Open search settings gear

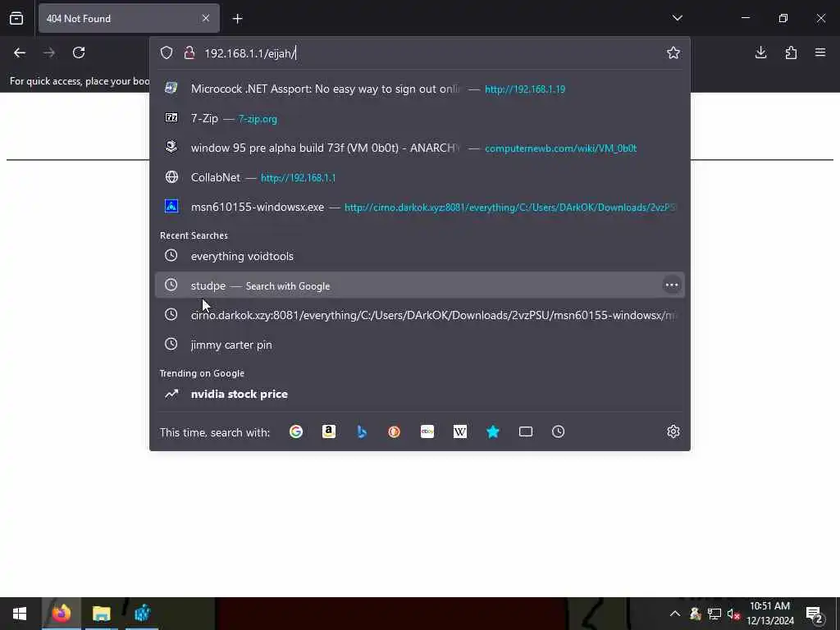[673, 431]
